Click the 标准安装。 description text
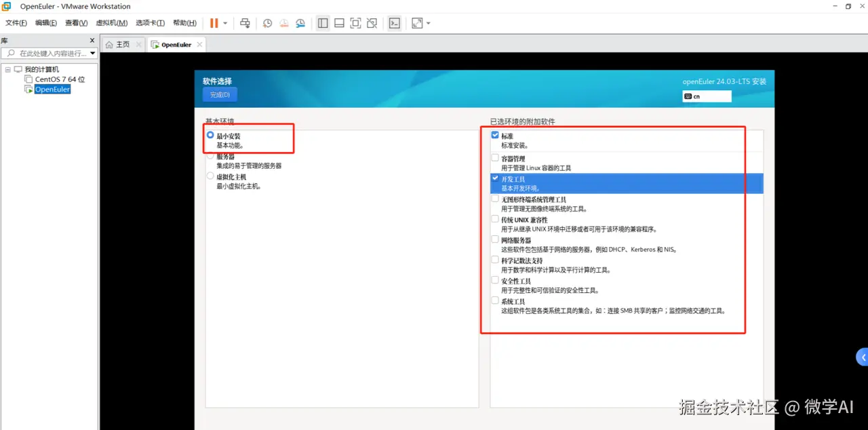Screen dimensions: 868x430 515,145
